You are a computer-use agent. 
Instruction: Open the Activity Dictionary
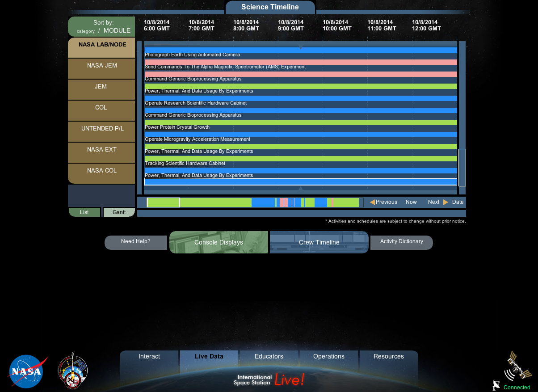tap(401, 241)
